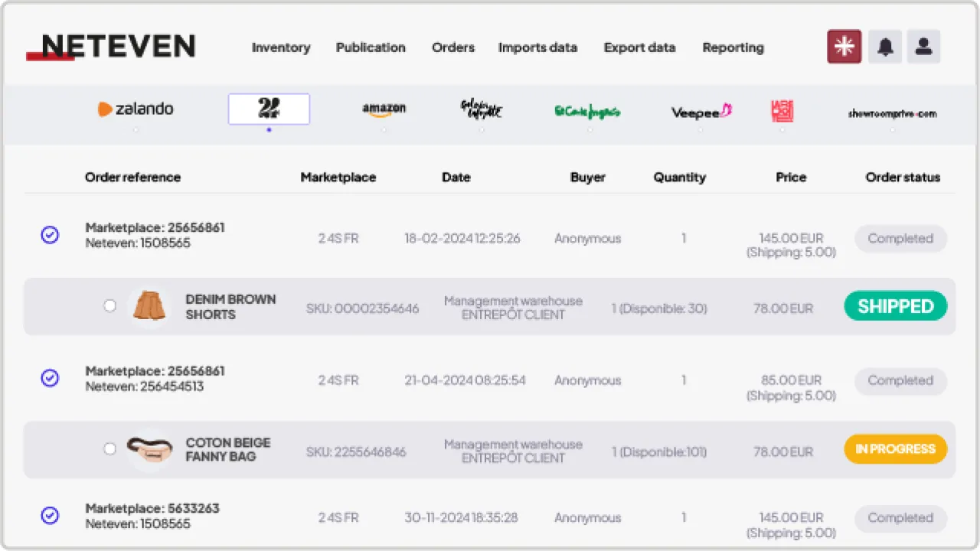Viewport: 980px width, 551px height.
Task: Toggle checkmark for Neteven order 256454513
Action: (50, 378)
